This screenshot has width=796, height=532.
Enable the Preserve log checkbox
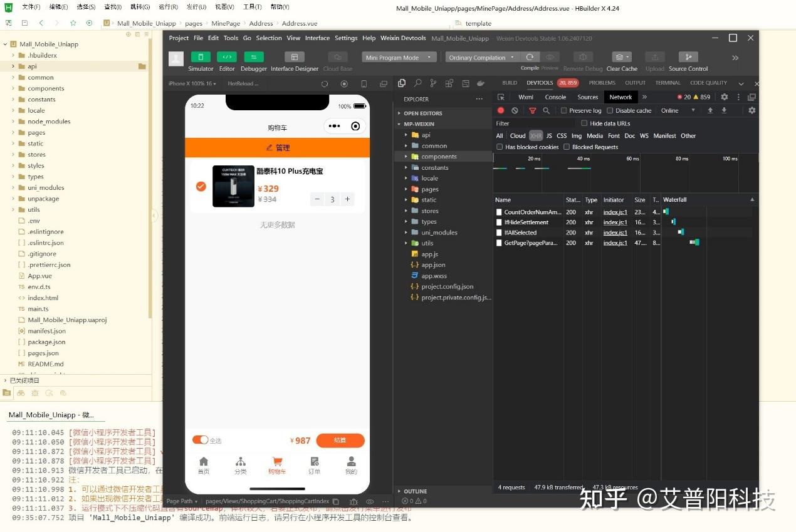pyautogui.click(x=563, y=110)
